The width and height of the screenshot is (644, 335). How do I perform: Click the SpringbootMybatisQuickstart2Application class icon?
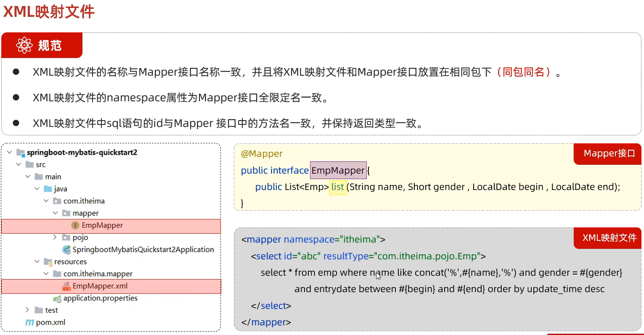pyautogui.click(x=66, y=250)
